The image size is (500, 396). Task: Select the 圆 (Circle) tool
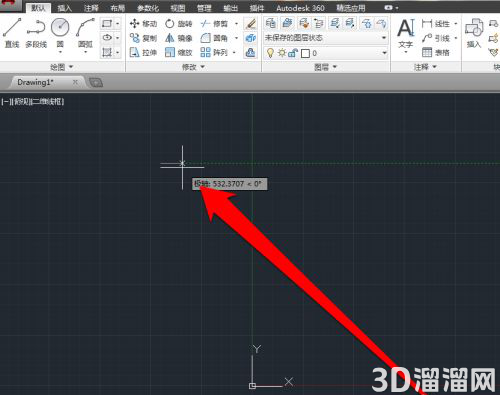click(x=60, y=33)
